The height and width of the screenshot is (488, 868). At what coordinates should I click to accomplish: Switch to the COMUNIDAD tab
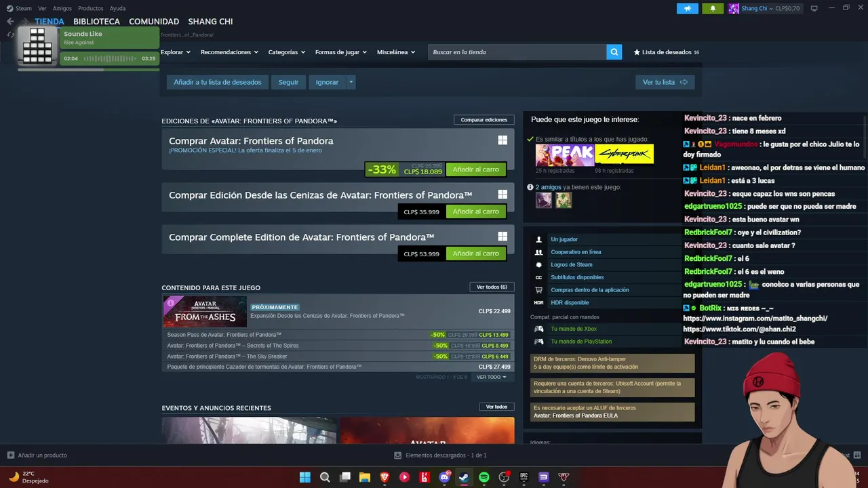coord(154,22)
